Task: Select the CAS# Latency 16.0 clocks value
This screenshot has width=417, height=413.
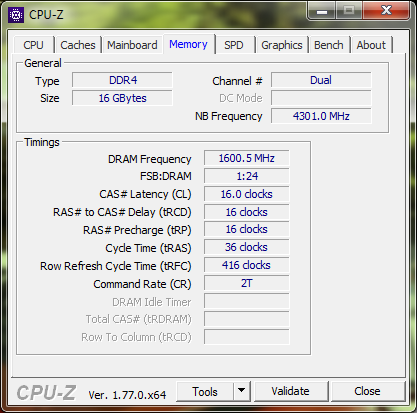Action: coord(247,194)
